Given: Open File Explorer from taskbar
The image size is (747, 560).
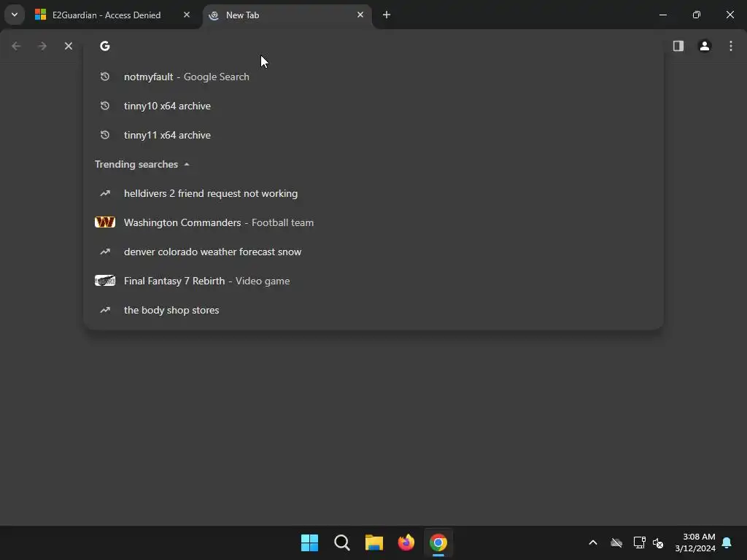Looking at the screenshot, I should click(x=374, y=542).
